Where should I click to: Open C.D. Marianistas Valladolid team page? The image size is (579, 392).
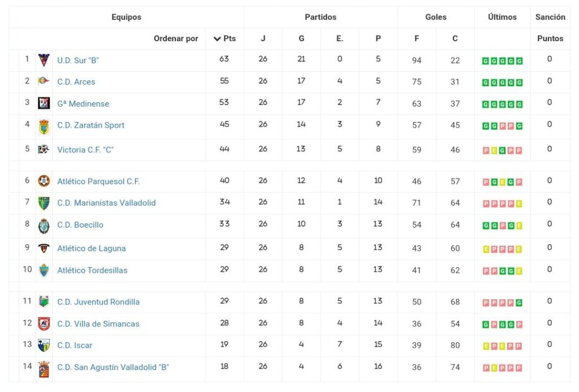[x=106, y=203]
